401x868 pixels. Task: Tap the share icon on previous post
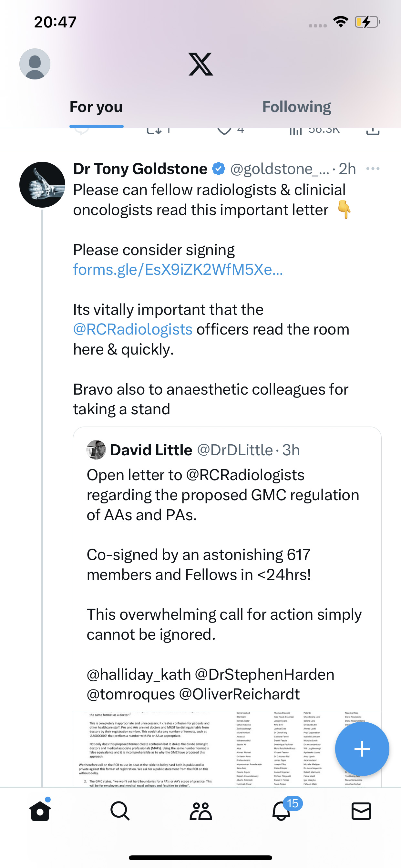pos(373,131)
